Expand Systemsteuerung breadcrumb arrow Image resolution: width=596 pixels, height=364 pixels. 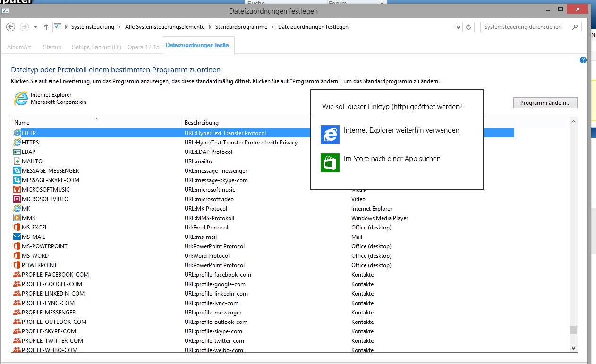click(120, 27)
